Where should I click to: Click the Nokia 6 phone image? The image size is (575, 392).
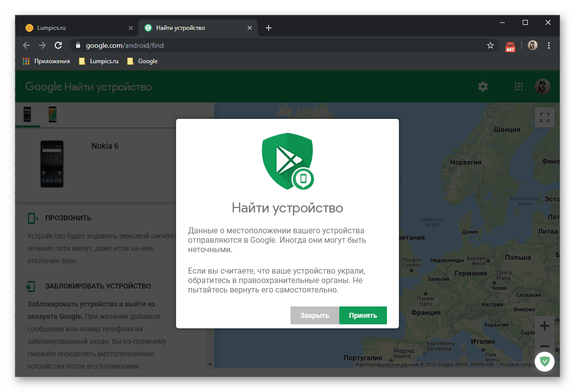[x=52, y=164]
